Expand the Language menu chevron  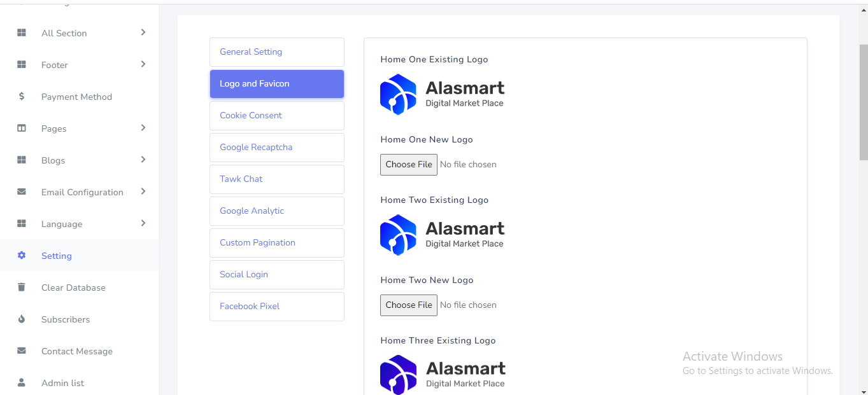click(x=143, y=223)
